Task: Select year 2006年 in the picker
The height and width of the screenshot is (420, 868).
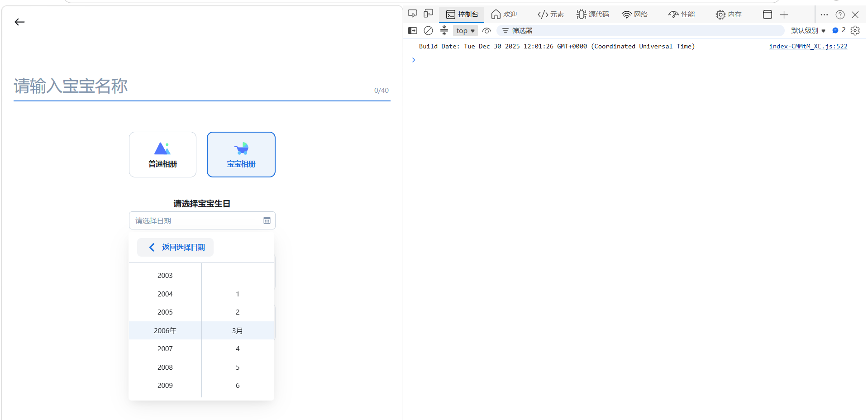Action: 165,331
